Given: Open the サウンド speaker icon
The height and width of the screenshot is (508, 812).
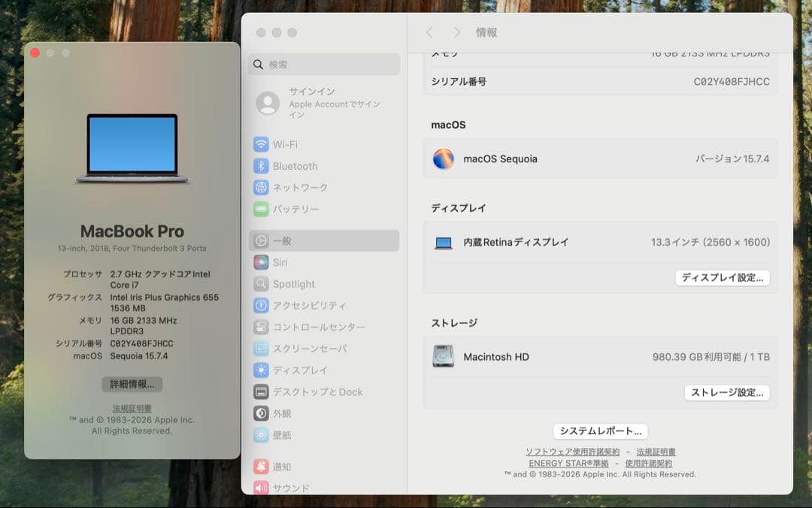Looking at the screenshot, I should pos(261,488).
